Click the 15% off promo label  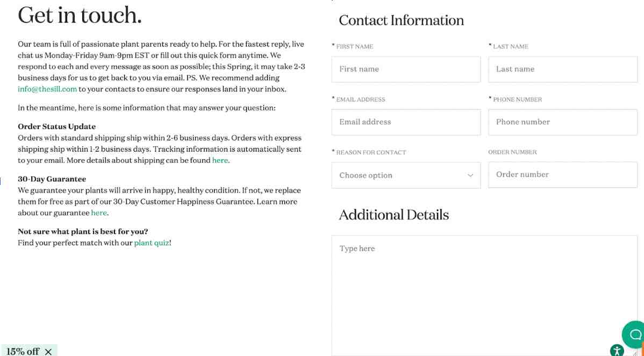23,351
